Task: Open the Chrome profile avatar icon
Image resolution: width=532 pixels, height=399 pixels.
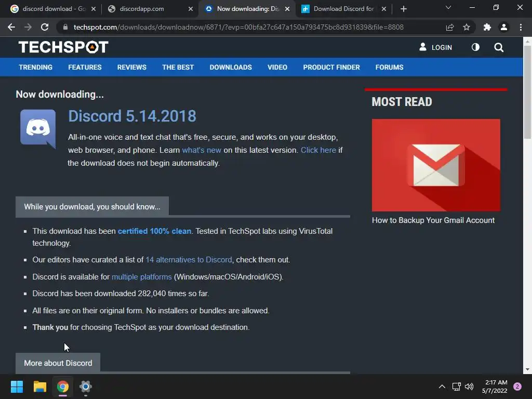Action: (x=504, y=27)
